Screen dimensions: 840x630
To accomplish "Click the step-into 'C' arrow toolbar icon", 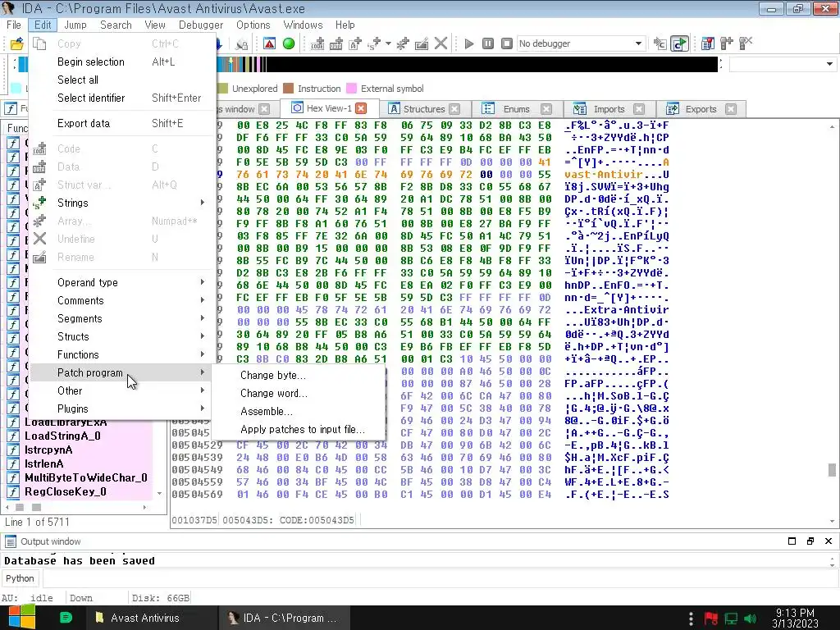I will 660,43.
